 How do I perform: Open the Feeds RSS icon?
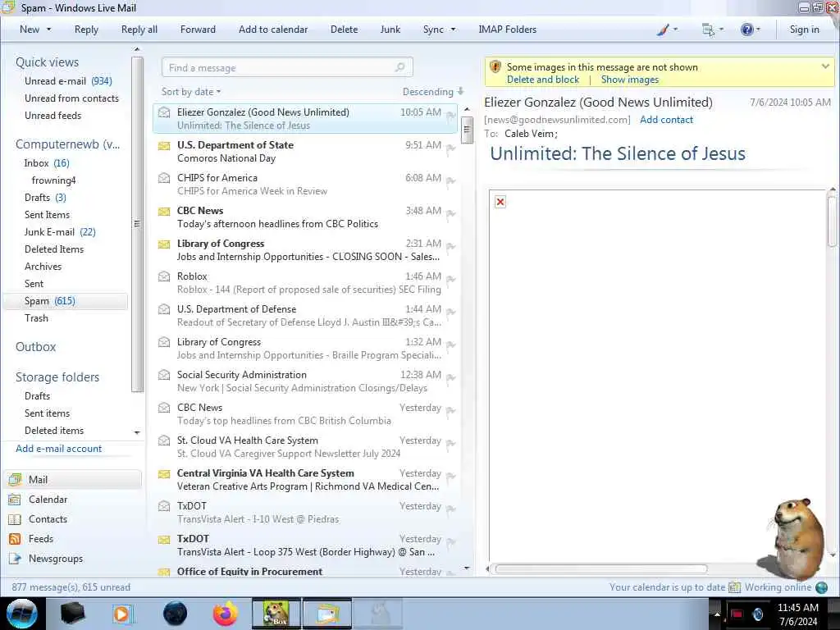pos(15,539)
